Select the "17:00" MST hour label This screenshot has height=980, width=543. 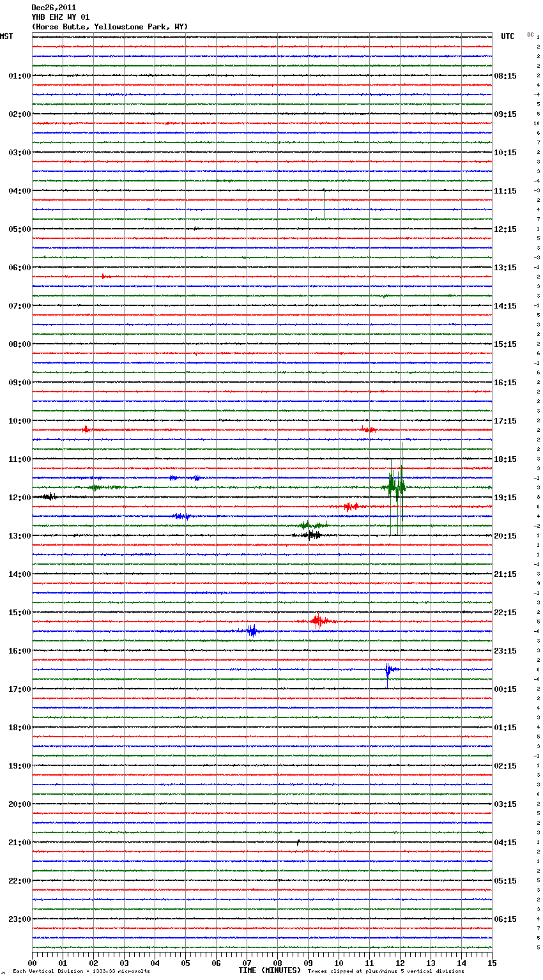20,689
